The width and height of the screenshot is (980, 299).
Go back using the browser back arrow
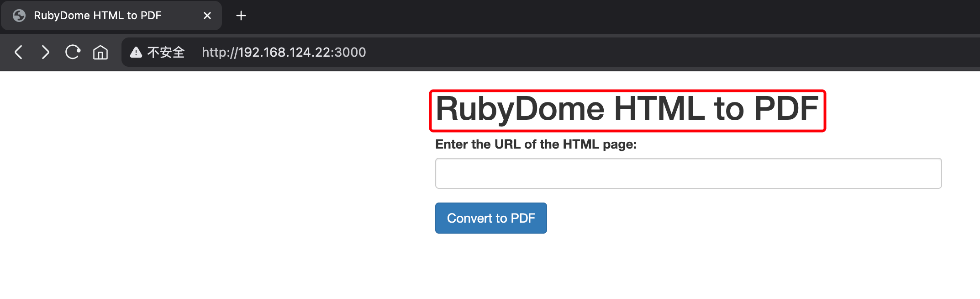[x=18, y=52]
